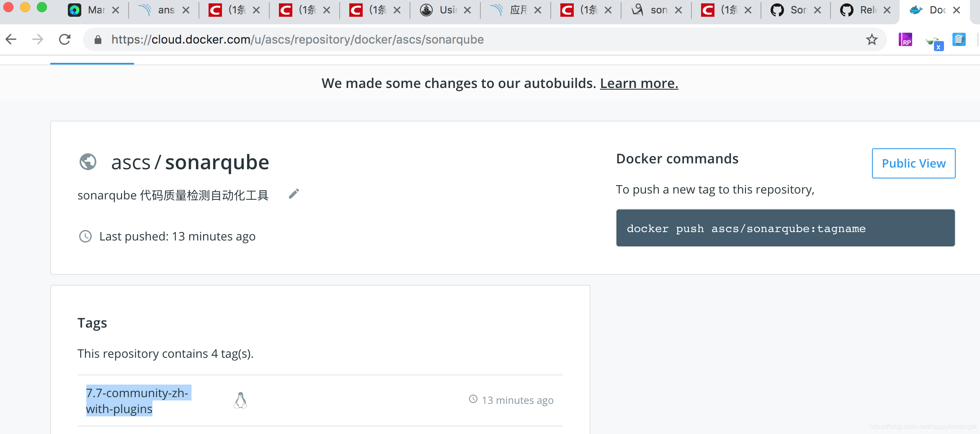The image size is (980, 434).
Task: Bookmark this page with the star icon
Action: tap(872, 39)
